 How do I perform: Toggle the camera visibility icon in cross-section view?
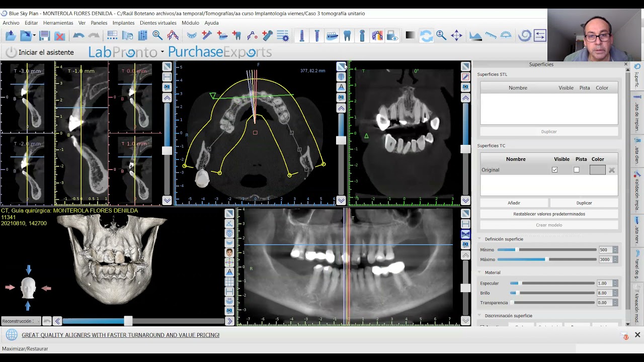click(x=167, y=87)
